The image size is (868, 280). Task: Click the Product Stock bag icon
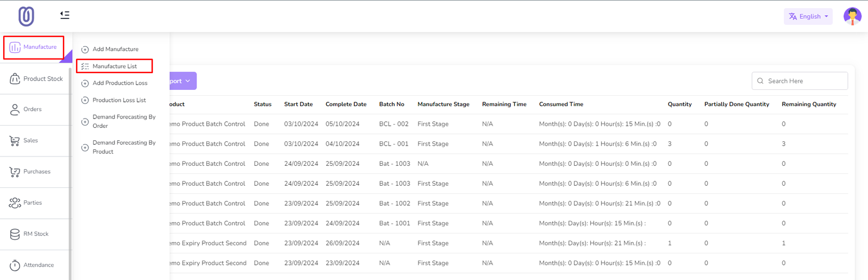pos(15,79)
